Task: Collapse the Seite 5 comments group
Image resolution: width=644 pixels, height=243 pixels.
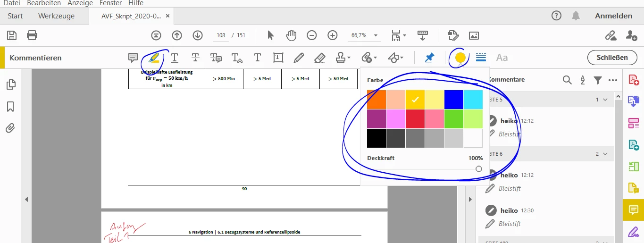Action: pos(605,100)
